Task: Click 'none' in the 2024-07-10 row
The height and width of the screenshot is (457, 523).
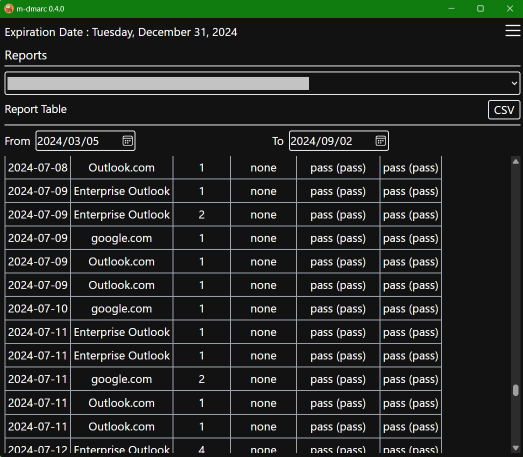Action: [263, 309]
